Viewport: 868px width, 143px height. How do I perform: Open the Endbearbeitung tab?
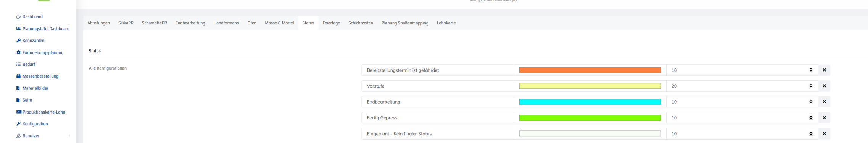coord(190,23)
